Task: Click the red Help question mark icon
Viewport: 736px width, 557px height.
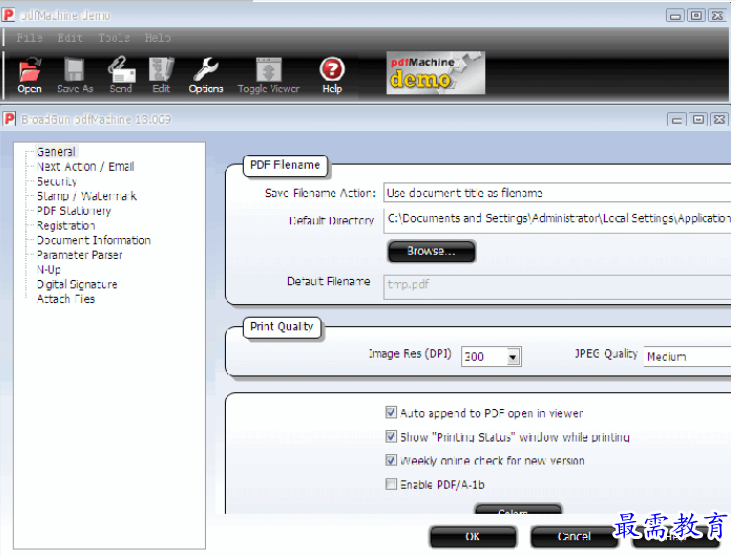Action: tap(332, 69)
